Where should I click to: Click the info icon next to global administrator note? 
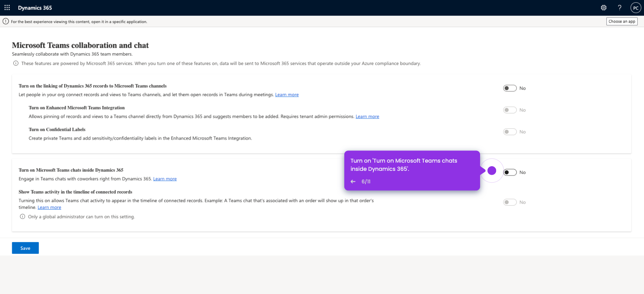click(x=23, y=217)
